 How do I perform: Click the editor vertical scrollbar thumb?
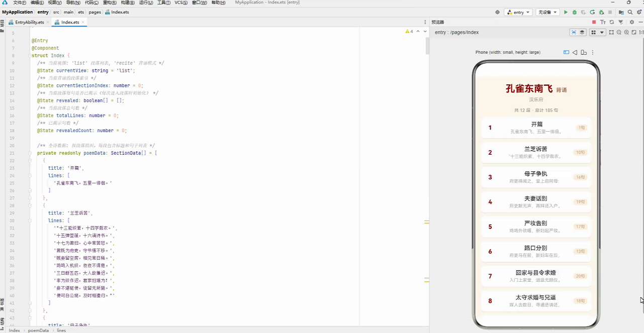(427, 46)
